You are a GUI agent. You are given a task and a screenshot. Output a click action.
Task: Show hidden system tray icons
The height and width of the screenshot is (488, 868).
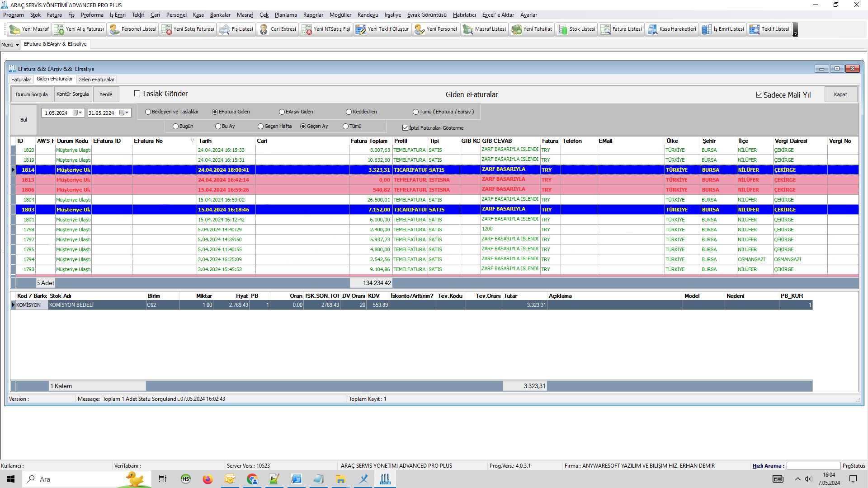(x=798, y=479)
